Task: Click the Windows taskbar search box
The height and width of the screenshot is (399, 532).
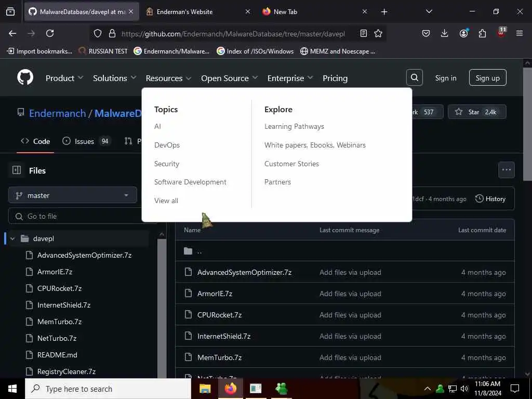Action: coord(108,389)
